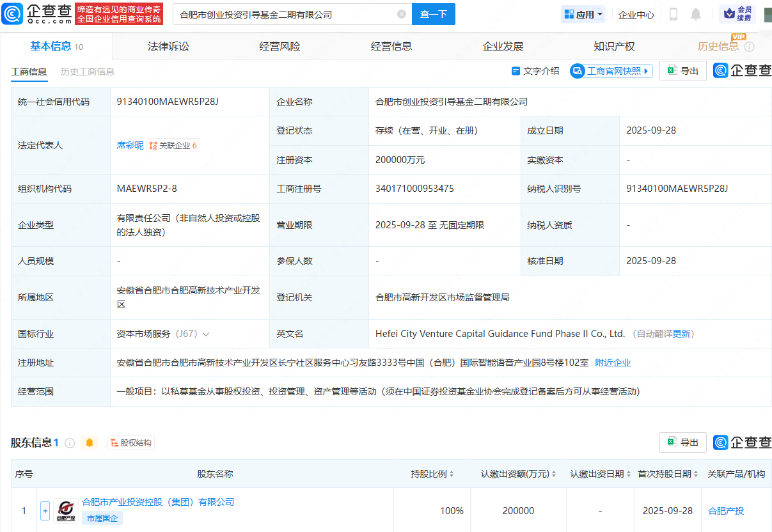Open mobile app phone icon
772x532 pixels.
(x=674, y=14)
